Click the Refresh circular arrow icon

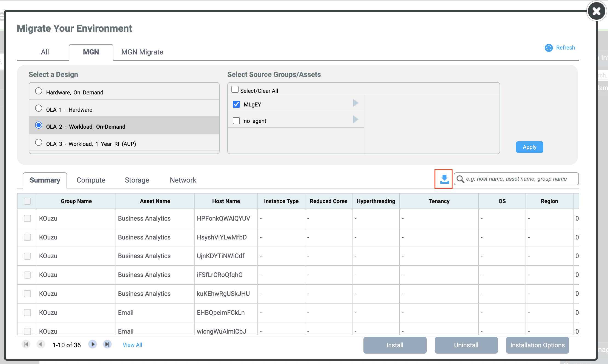[549, 48]
